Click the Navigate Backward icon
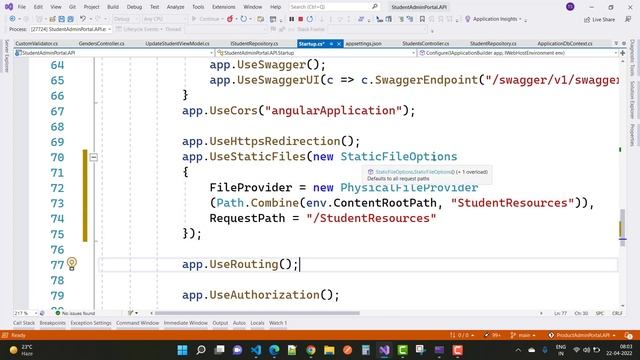 coord(12,19)
